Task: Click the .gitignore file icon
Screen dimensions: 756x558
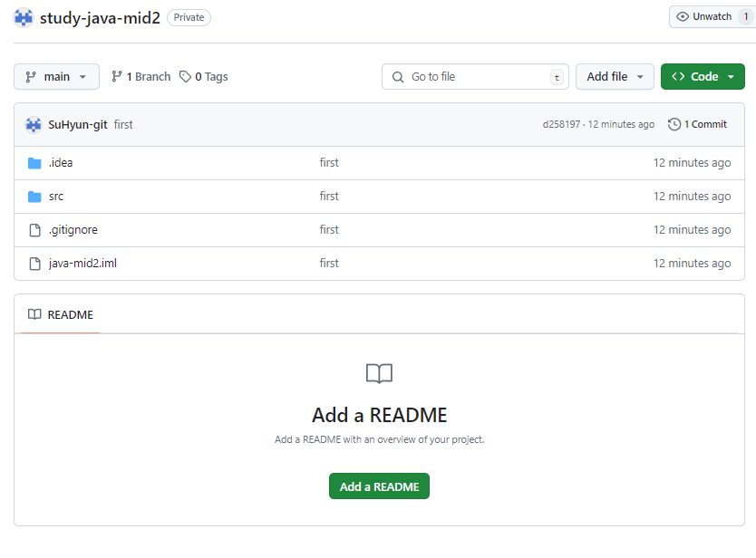Action: 34,230
